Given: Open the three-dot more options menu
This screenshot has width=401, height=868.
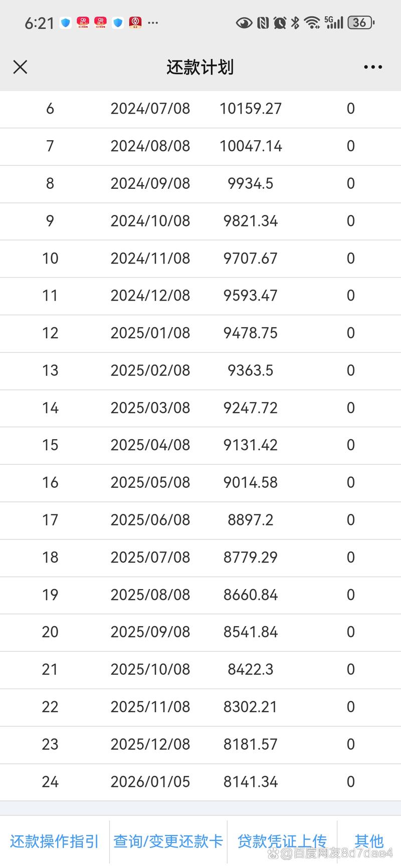Looking at the screenshot, I should tap(373, 67).
